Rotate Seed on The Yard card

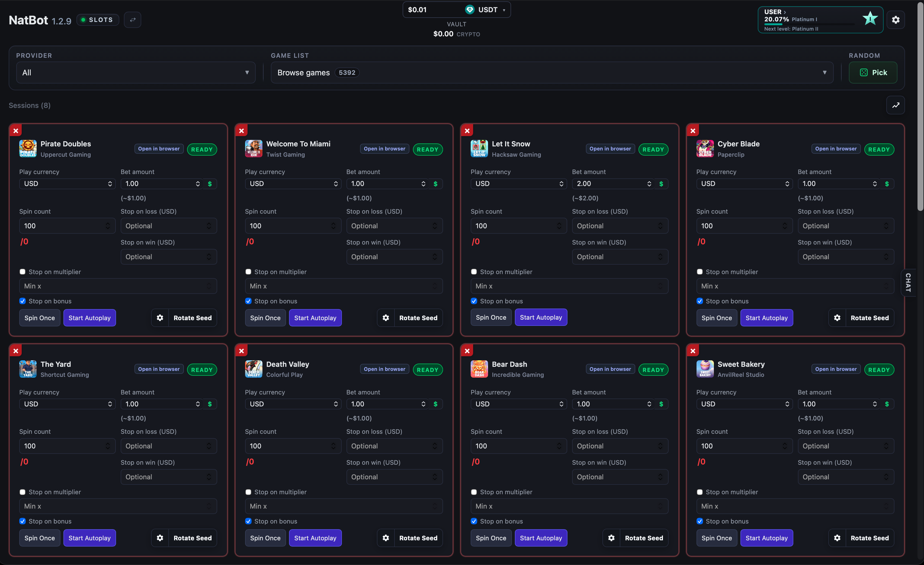pyautogui.click(x=193, y=538)
